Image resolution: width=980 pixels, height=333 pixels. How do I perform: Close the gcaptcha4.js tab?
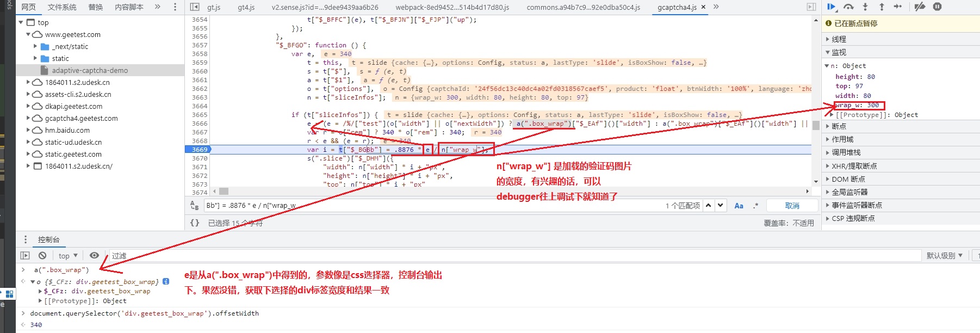[703, 7]
